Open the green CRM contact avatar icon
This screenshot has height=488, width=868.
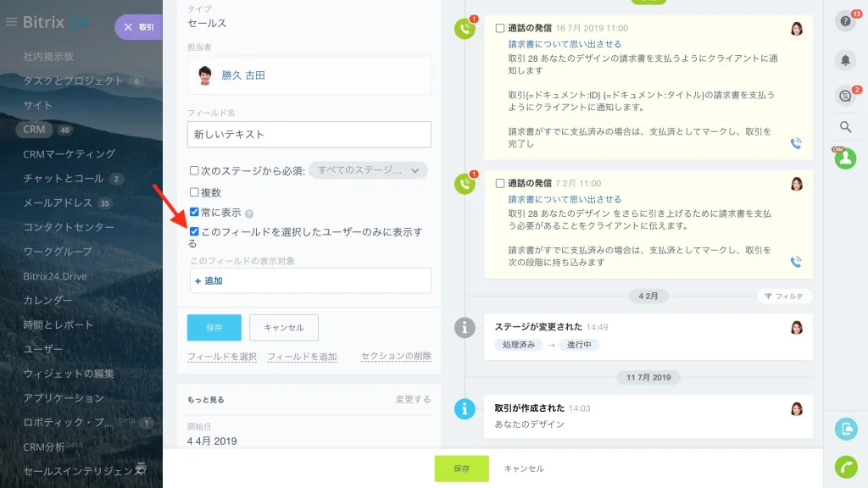pyautogui.click(x=845, y=158)
